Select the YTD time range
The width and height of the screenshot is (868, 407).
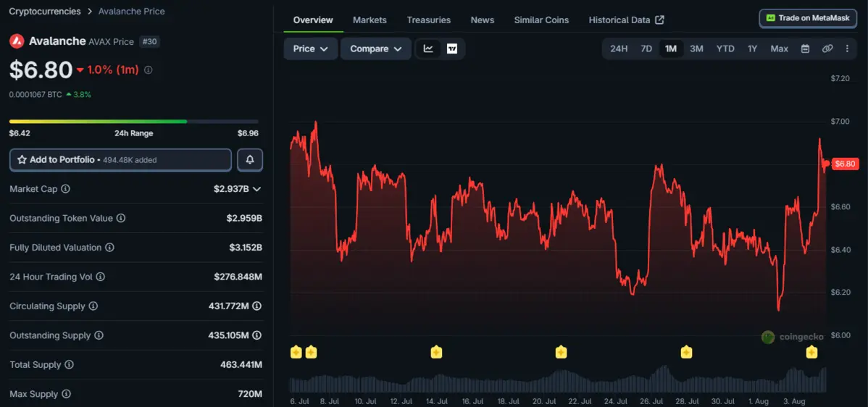[725, 49]
